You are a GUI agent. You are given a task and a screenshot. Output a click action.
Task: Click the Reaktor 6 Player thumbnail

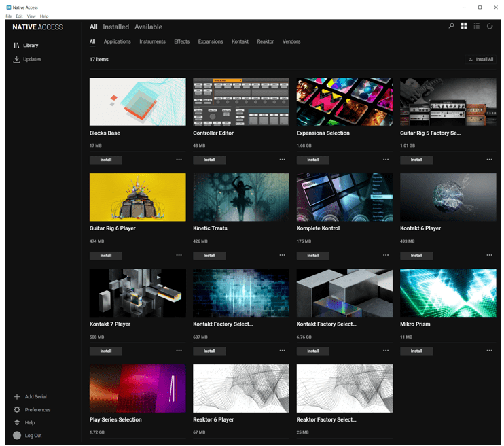click(241, 388)
